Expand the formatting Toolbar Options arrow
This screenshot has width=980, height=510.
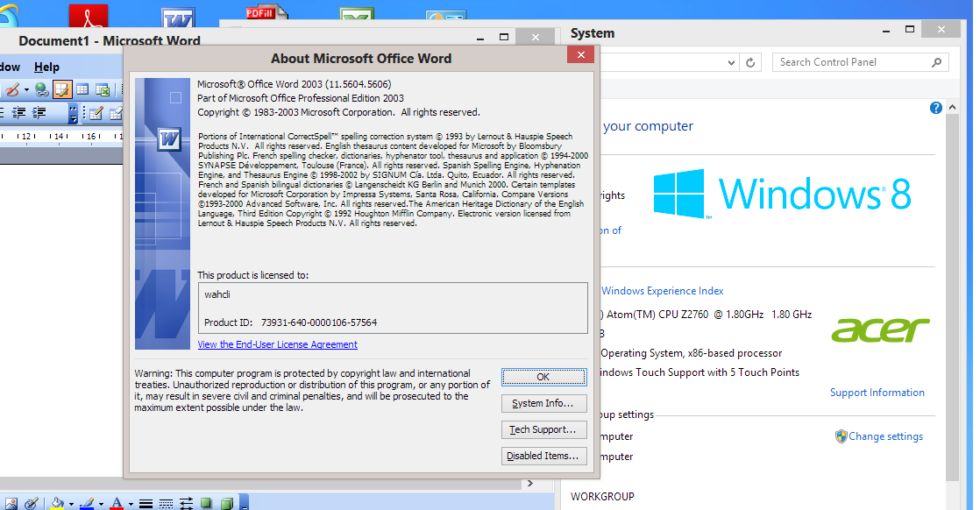(73, 113)
